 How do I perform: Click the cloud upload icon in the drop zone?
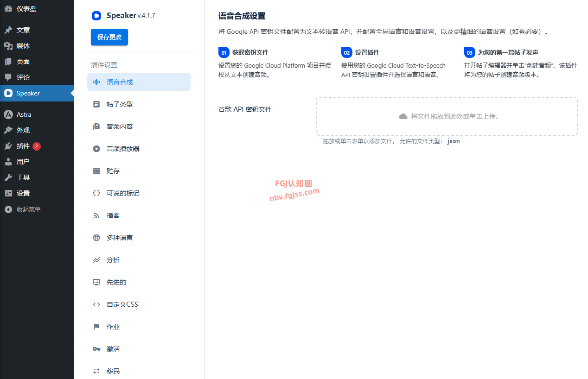(x=403, y=116)
